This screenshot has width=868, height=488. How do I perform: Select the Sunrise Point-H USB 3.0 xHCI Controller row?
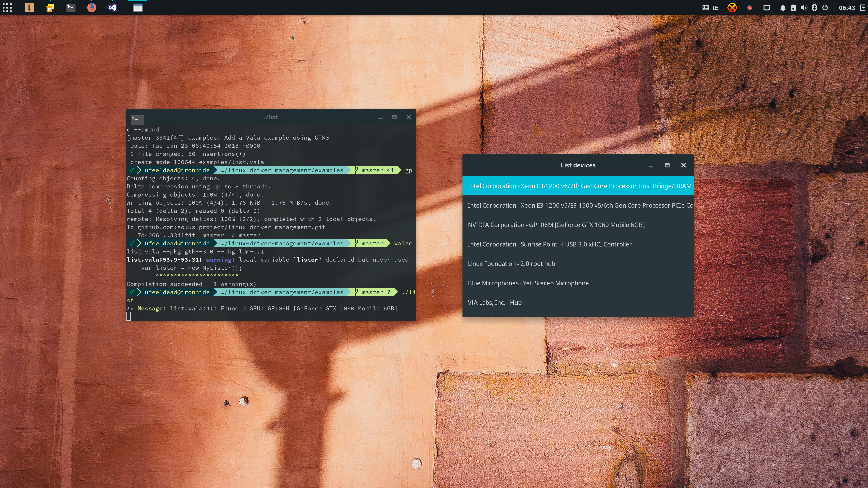[x=578, y=244]
